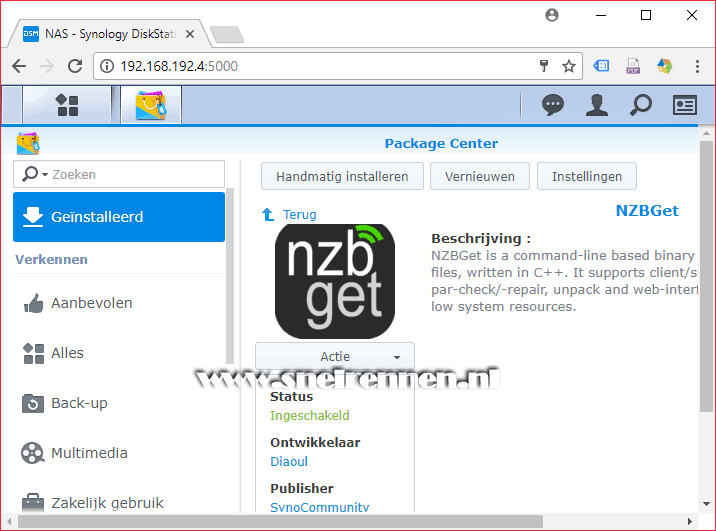Viewport: 716px width, 531px height.
Task: Open the DSM widgets panel icon
Action: click(684, 105)
